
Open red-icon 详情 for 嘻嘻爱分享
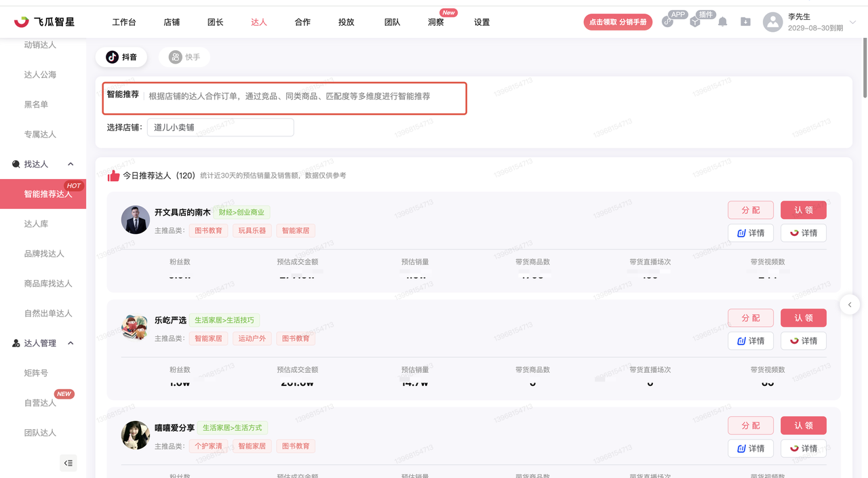pos(804,448)
